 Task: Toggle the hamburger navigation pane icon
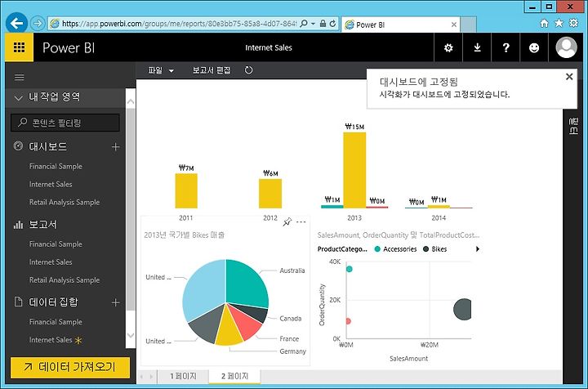coord(19,78)
